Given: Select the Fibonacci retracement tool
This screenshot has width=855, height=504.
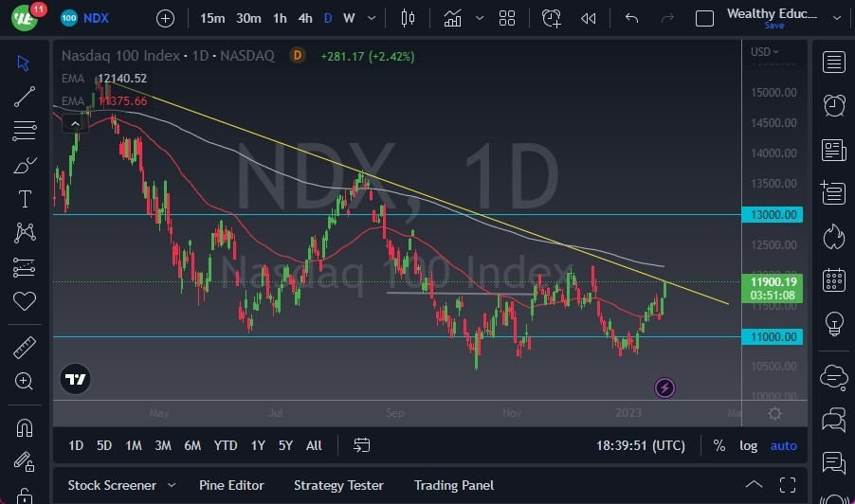Looking at the screenshot, I should (24, 130).
